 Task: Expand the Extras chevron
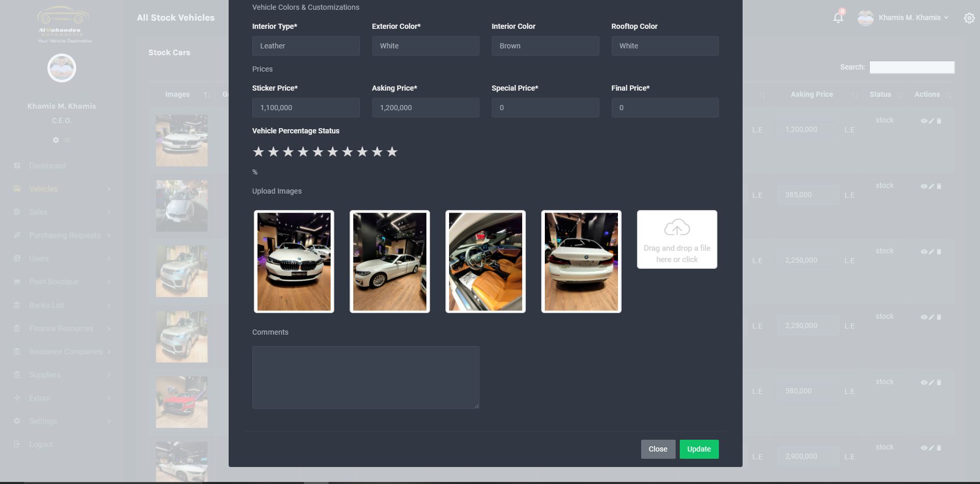109,398
